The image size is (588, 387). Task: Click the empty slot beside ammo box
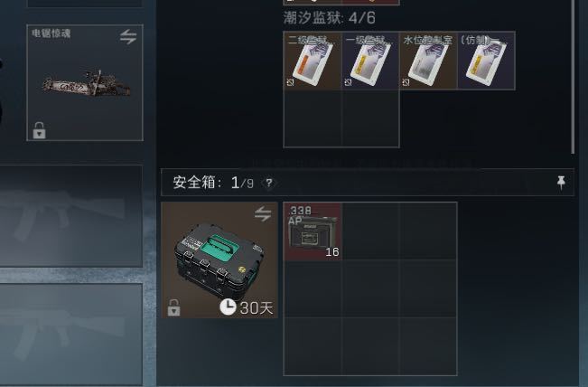tap(371, 231)
